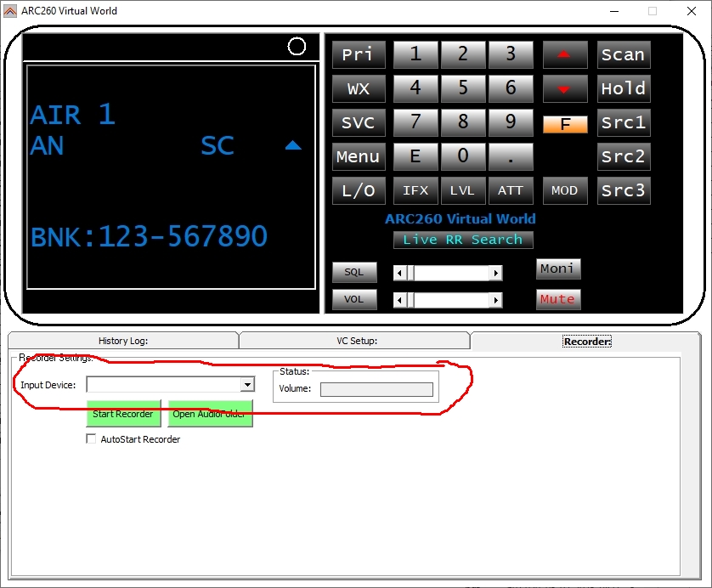This screenshot has height=588, width=712.
Task: Click the VOL volume slider thumb
Action: [411, 300]
